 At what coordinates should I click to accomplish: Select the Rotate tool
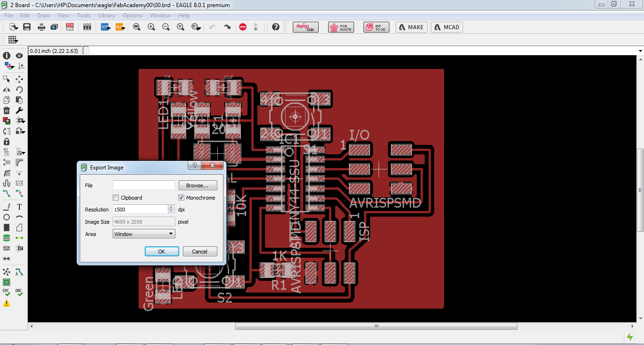(19, 89)
